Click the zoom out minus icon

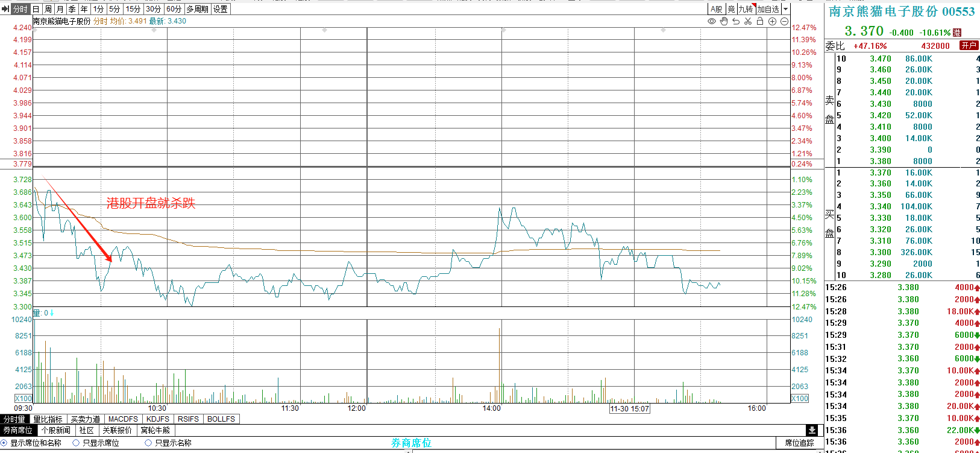(784, 21)
